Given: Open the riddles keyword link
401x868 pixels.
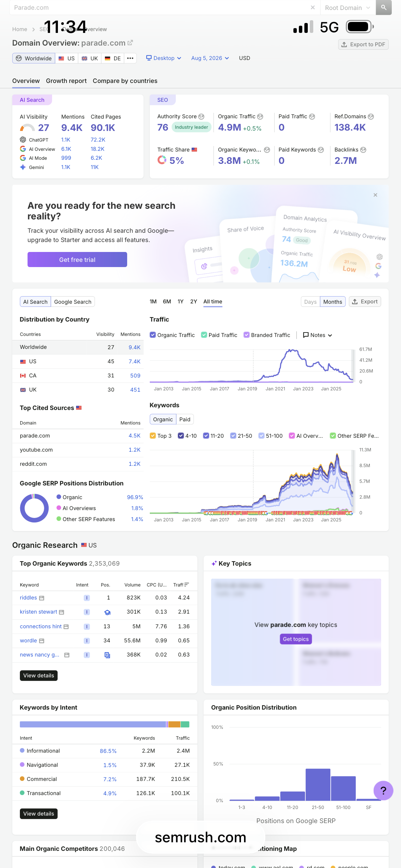Looking at the screenshot, I should [28, 598].
